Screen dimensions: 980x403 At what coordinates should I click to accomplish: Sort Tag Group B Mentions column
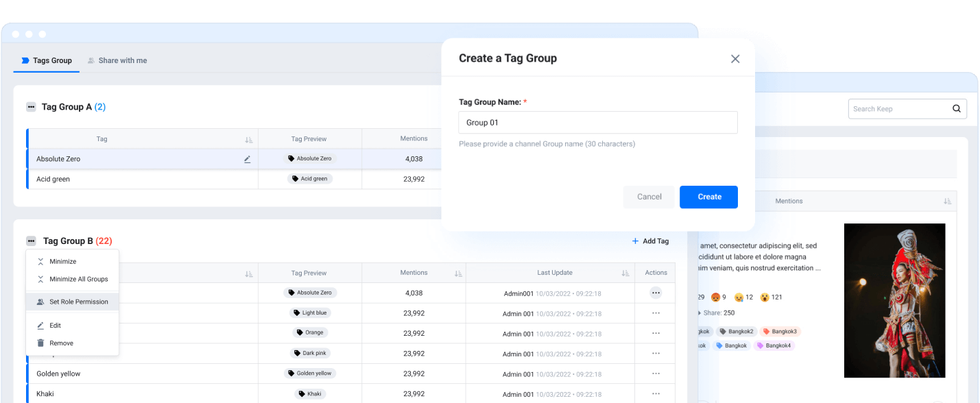[457, 273]
